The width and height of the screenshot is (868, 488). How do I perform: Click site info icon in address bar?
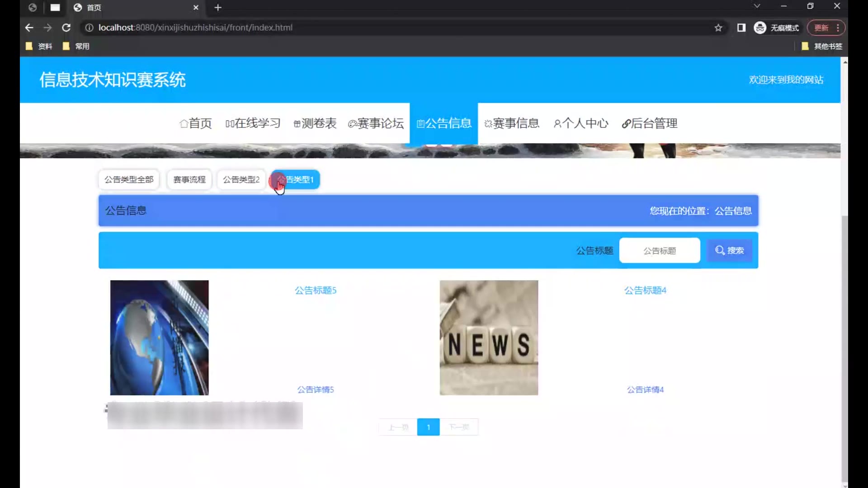[90, 28]
